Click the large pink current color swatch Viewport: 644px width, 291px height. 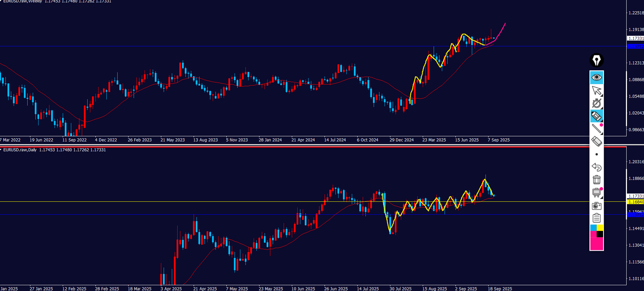(x=596, y=244)
